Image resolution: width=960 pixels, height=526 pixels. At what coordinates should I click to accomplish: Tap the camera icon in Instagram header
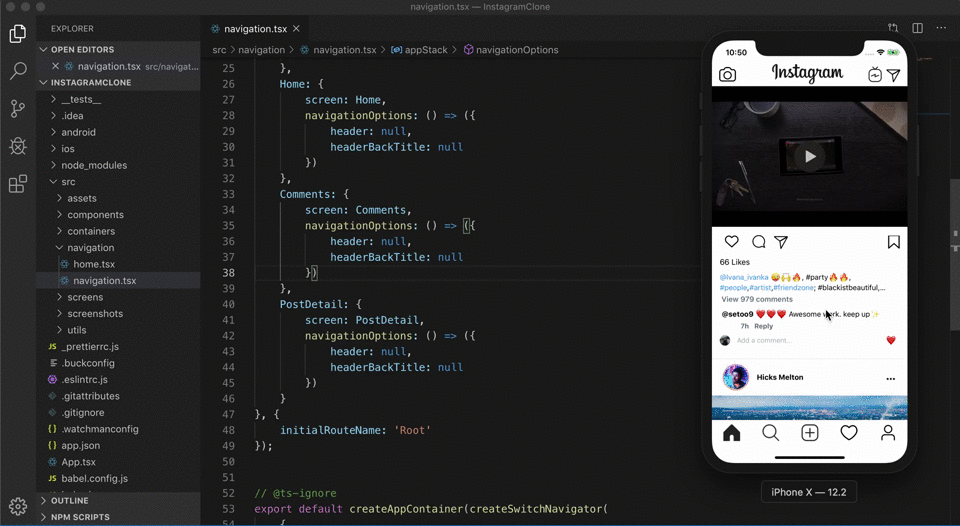pos(727,75)
